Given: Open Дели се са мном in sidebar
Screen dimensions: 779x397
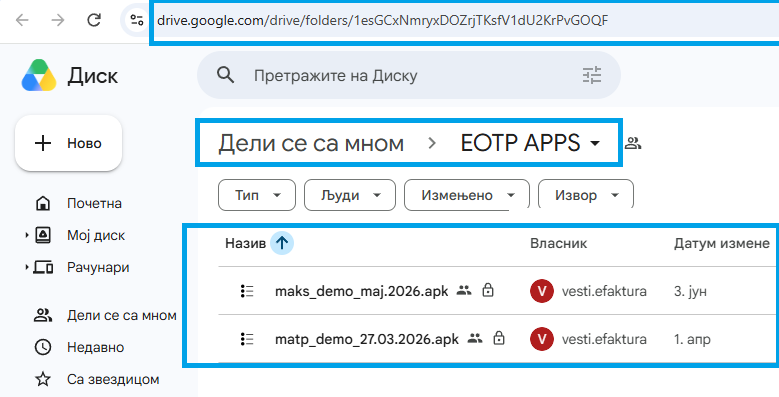Looking at the screenshot, I should [122, 315].
